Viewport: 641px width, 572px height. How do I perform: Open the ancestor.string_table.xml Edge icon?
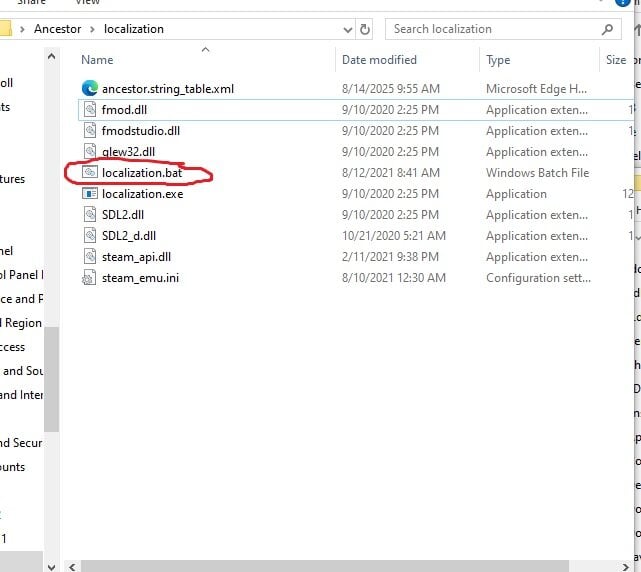coord(90,88)
